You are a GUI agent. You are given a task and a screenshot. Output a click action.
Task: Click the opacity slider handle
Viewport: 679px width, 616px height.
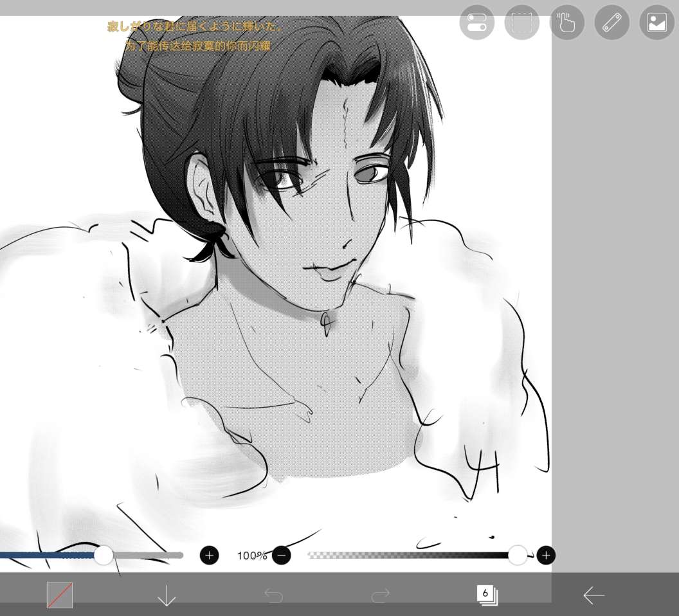point(518,555)
